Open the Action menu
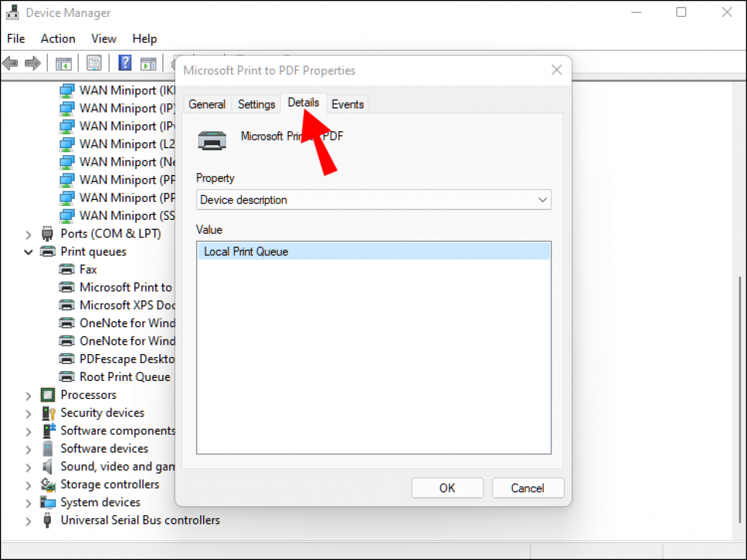747x560 pixels. [58, 38]
